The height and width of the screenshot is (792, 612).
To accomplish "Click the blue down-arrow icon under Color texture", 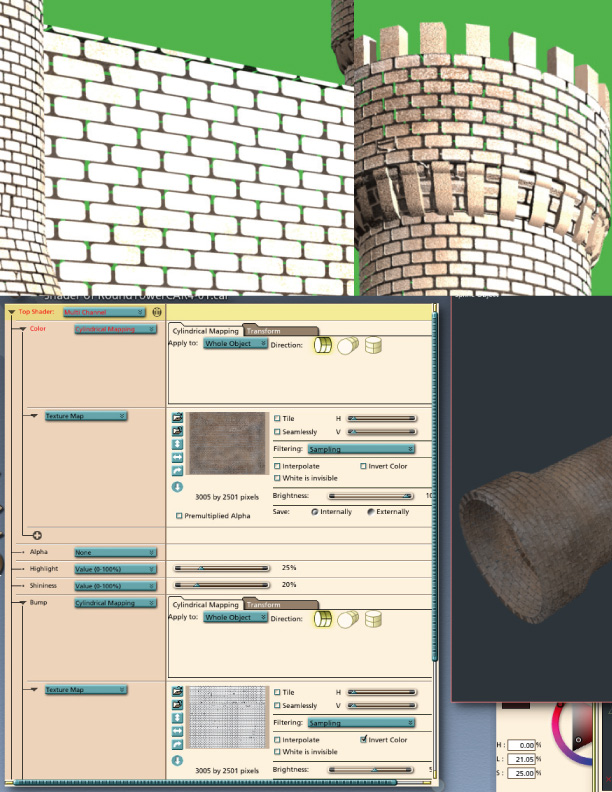I will tap(177, 487).
